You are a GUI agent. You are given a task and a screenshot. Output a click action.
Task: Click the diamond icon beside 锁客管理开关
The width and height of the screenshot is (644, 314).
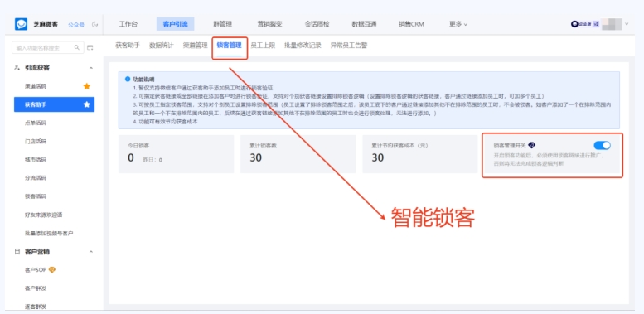click(x=532, y=145)
